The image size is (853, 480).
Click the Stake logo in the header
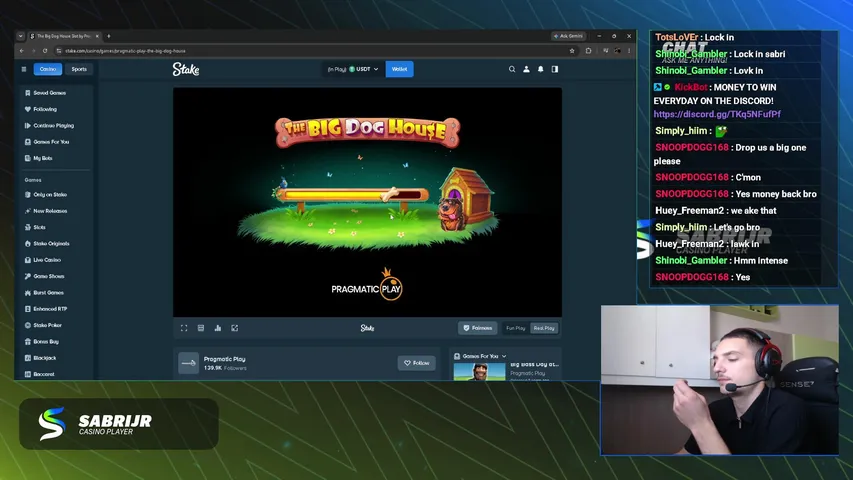pyautogui.click(x=186, y=69)
